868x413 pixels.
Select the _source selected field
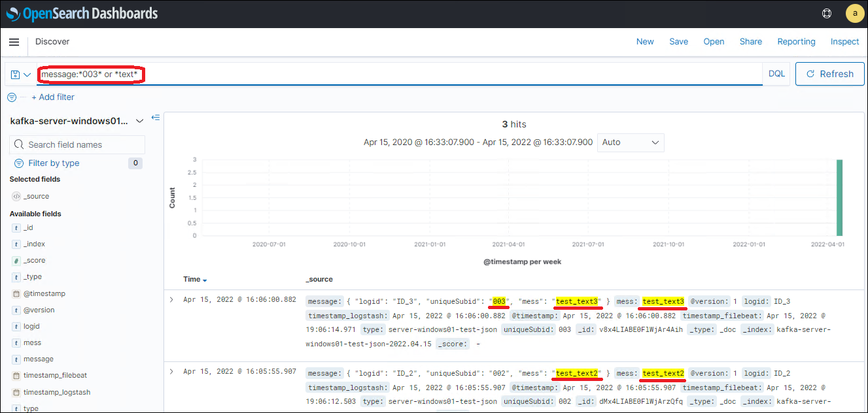coord(36,196)
